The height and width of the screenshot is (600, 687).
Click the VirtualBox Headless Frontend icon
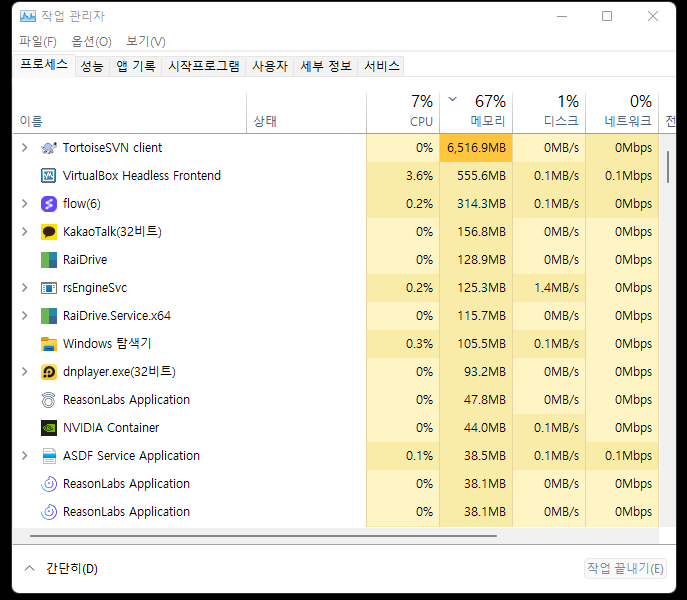click(49, 176)
